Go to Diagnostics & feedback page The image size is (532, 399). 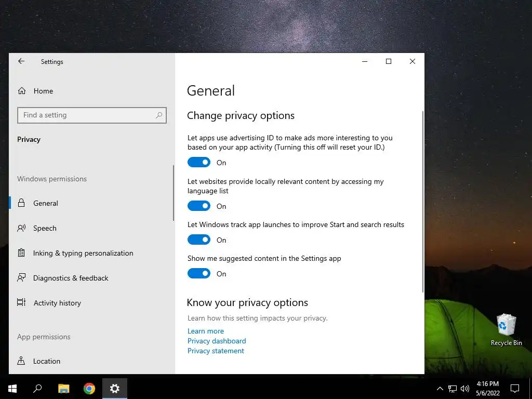[91, 278]
